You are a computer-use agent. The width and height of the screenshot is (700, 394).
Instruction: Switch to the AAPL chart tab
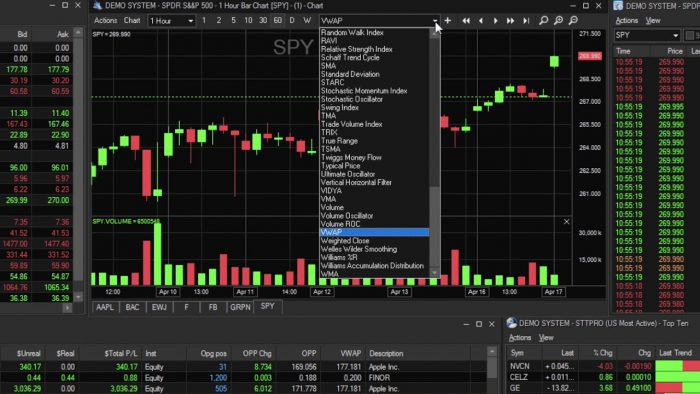pos(105,307)
